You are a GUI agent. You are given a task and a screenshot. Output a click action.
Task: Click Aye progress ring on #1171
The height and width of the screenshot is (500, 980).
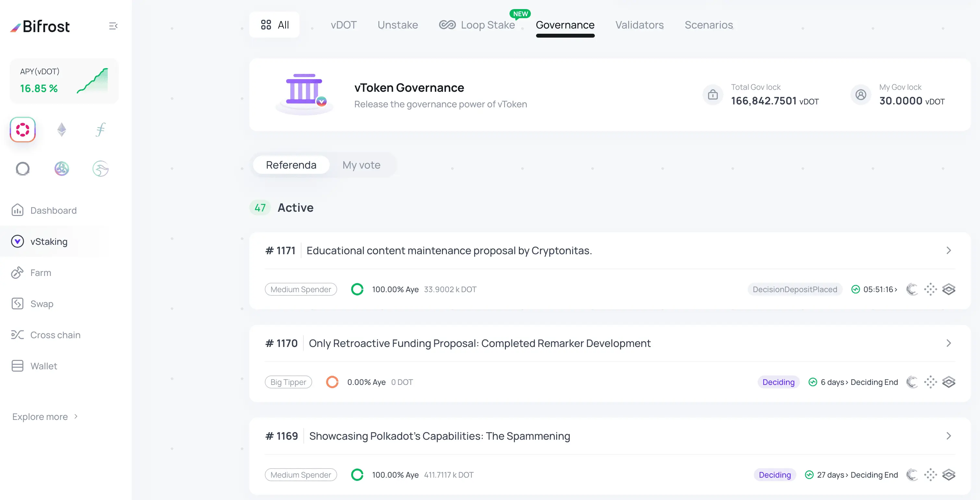[357, 289]
